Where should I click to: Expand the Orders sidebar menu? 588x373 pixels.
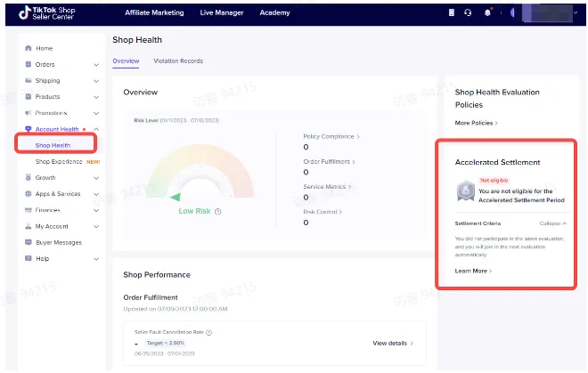tap(96, 64)
